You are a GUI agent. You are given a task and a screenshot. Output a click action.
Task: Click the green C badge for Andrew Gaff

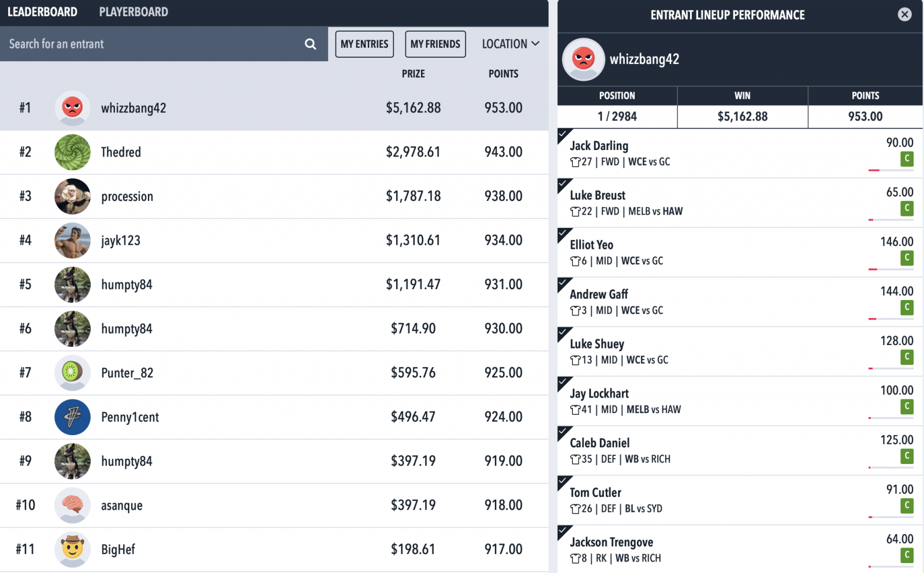907,308
